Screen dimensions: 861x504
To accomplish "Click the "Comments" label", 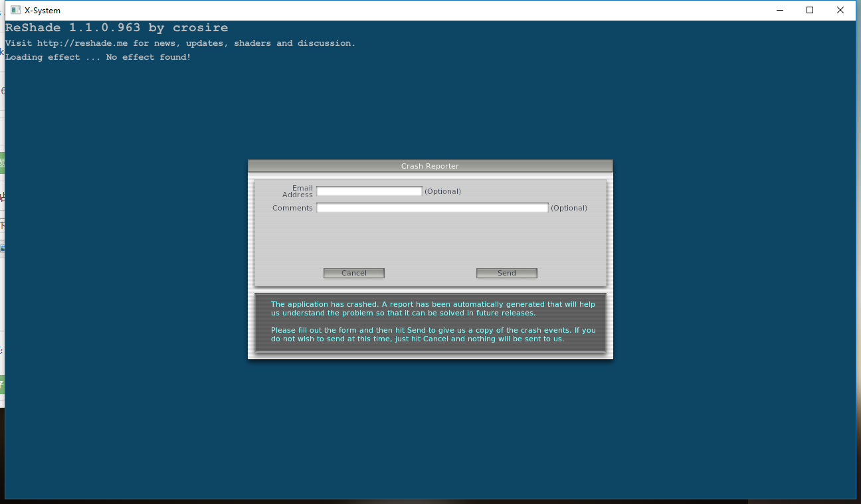I will 292,208.
